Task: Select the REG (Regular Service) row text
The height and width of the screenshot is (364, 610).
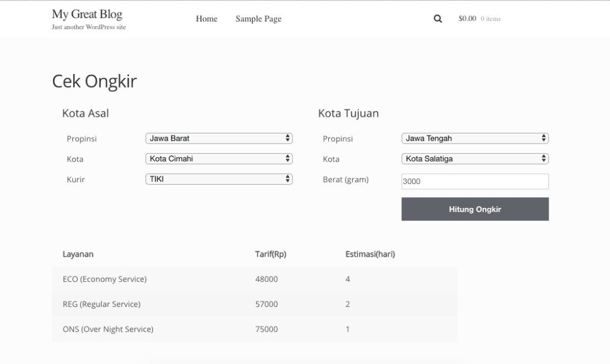Action: tap(101, 304)
